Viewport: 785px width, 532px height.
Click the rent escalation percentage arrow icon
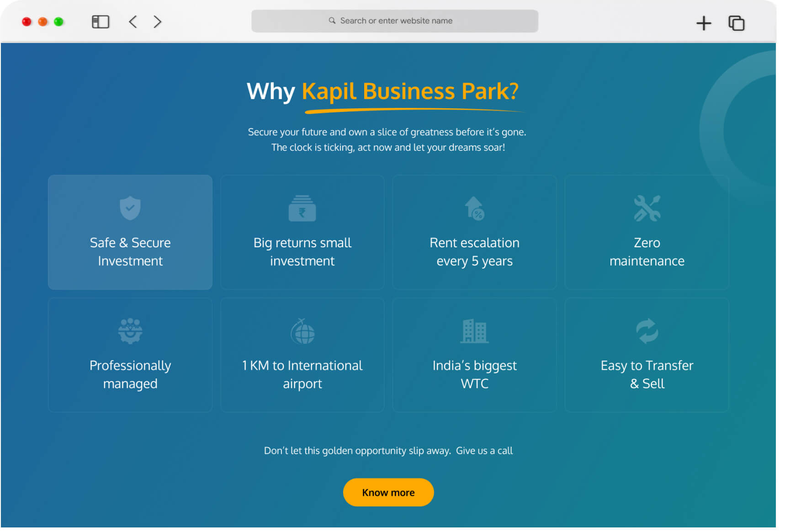474,208
